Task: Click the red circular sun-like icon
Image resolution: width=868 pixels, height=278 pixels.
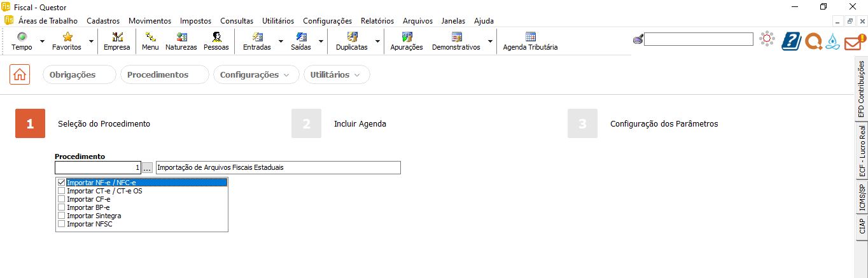Action: coord(767,39)
